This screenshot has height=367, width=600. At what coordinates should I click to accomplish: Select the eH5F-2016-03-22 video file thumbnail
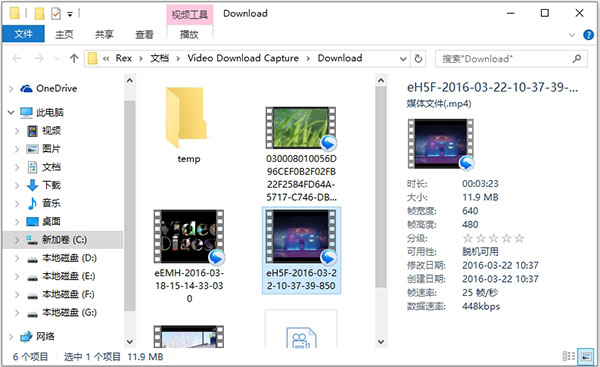click(x=301, y=236)
